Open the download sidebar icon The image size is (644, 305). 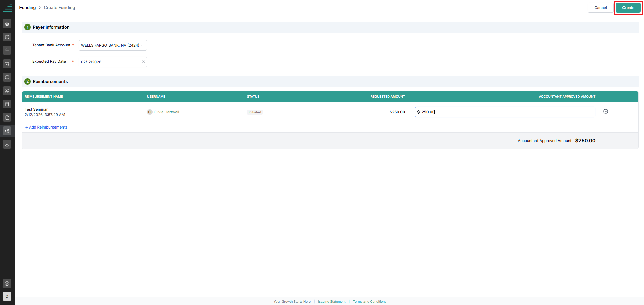point(7,144)
